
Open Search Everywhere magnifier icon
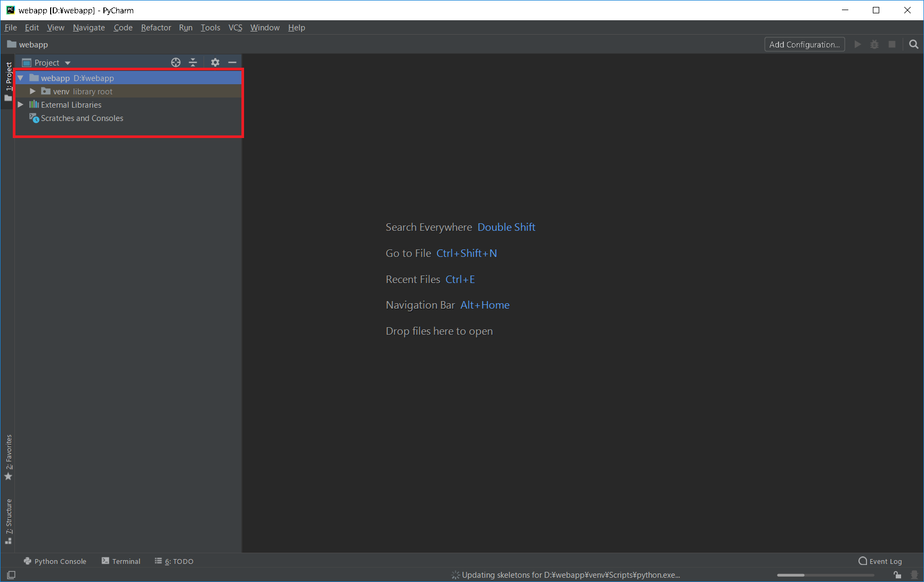point(913,44)
